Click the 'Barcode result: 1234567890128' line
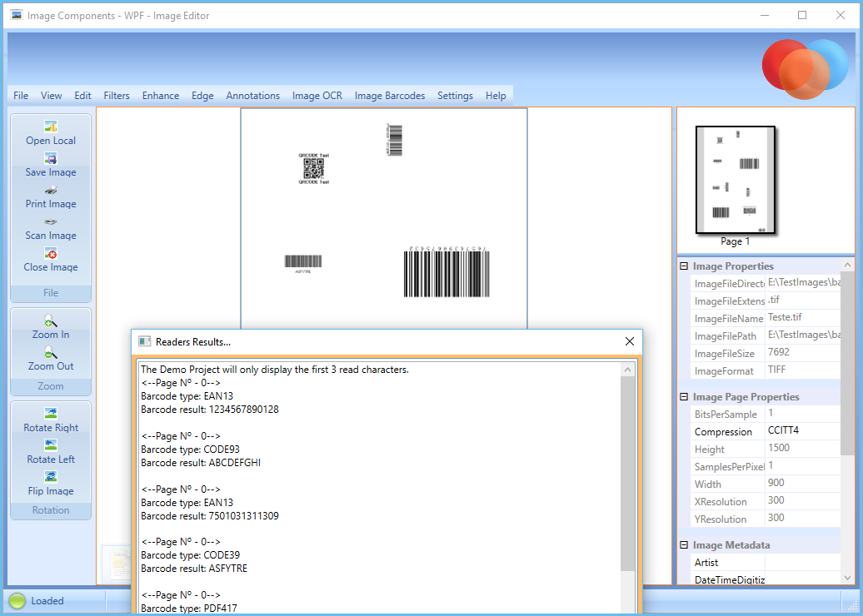Image resolution: width=863 pixels, height=616 pixels. [210, 410]
